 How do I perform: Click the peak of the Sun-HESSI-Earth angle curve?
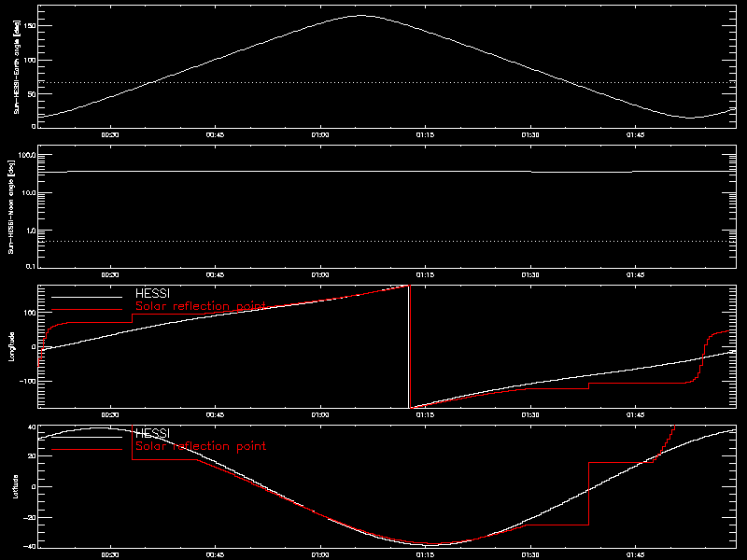tap(361, 16)
